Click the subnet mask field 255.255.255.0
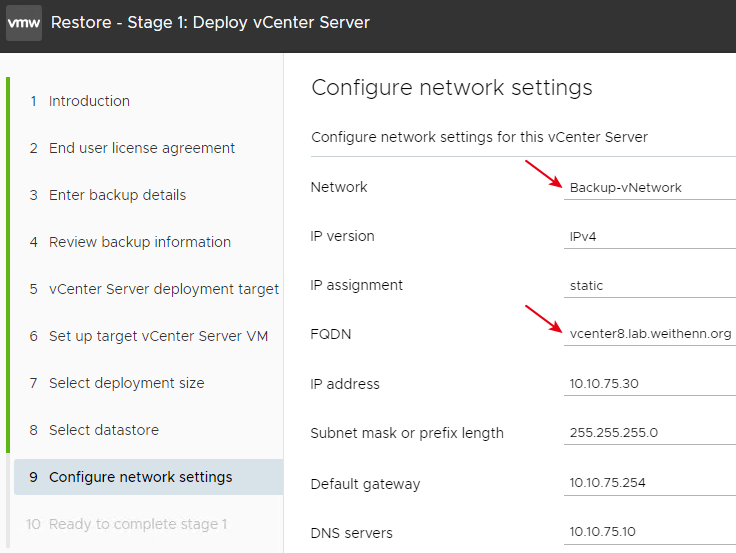 (650, 432)
